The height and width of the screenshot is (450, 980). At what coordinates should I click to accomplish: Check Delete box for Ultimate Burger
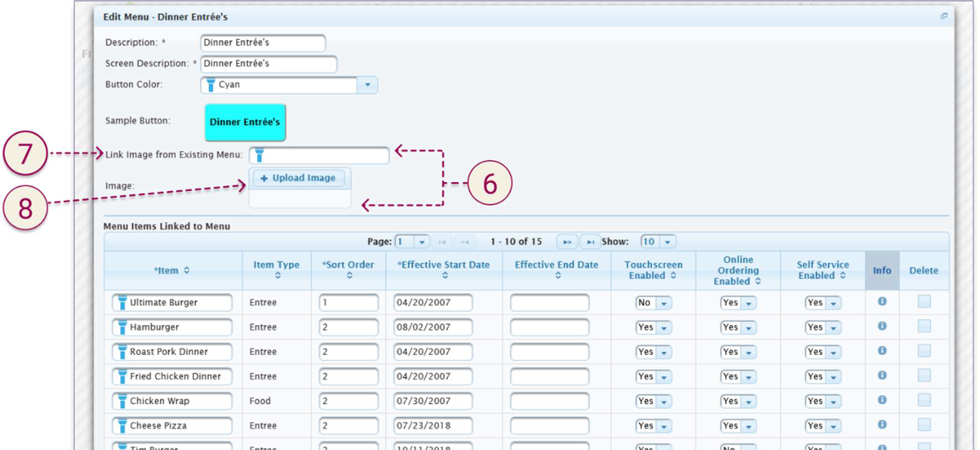point(924,301)
